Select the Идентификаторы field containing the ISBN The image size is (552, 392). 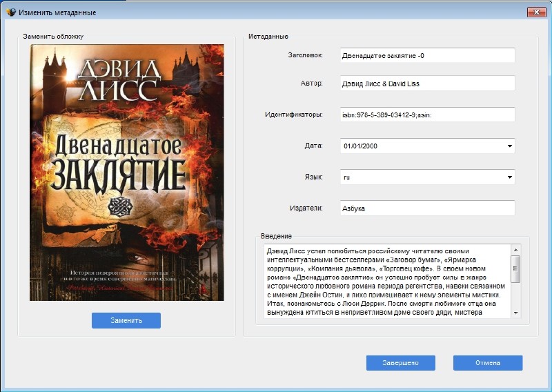[x=427, y=115]
